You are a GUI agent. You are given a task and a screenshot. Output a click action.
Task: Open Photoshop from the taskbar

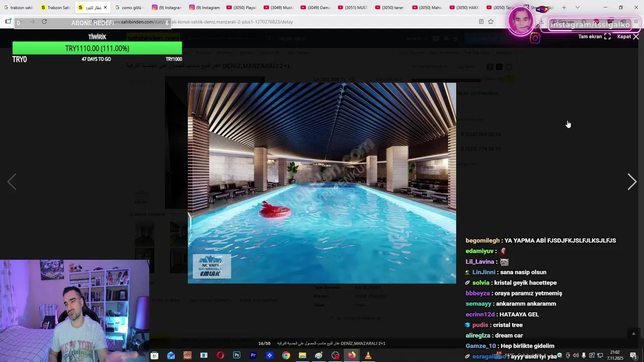[x=236, y=355]
